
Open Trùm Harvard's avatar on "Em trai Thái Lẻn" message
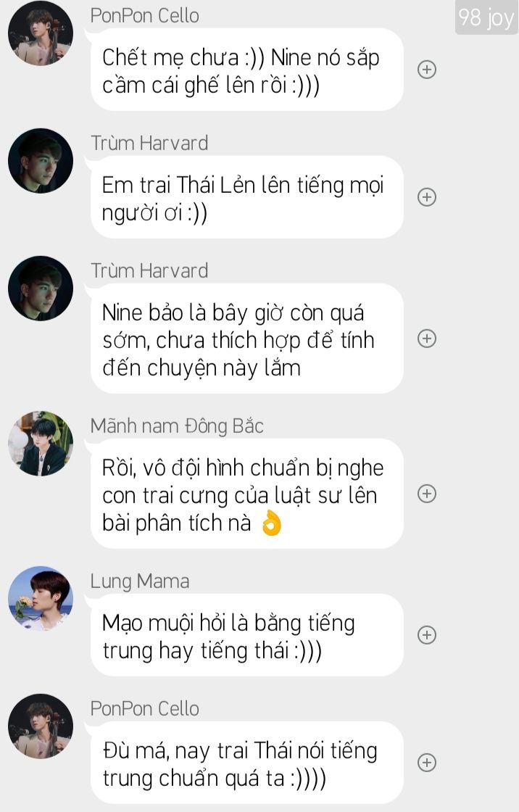[x=41, y=160]
